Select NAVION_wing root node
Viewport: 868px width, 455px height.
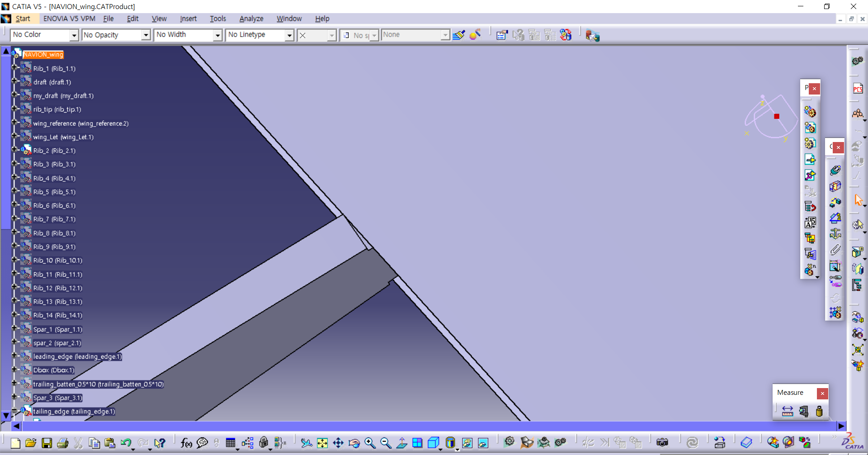(x=43, y=55)
